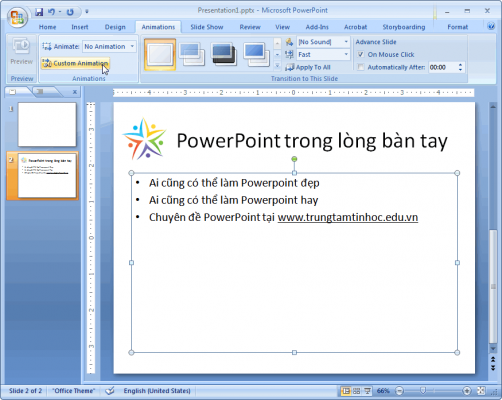The image size is (502, 400).
Task: Fit slide to current window icon
Action: coord(481,391)
